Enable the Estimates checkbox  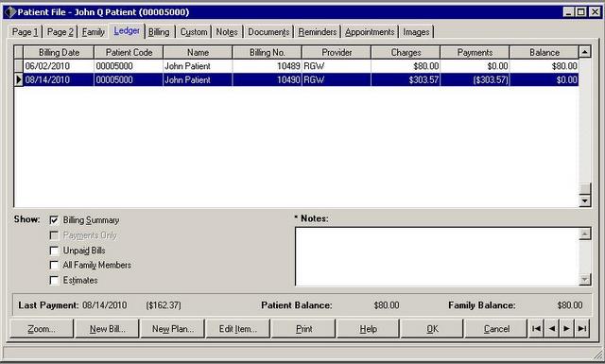click(x=54, y=280)
